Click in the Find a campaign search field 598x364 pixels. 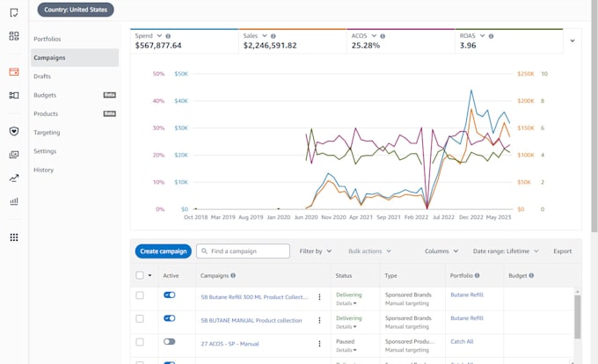point(243,251)
